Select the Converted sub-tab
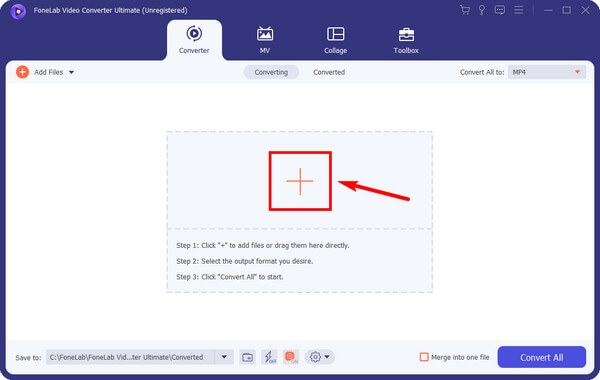Image resolution: width=600 pixels, height=380 pixels. pos(329,72)
